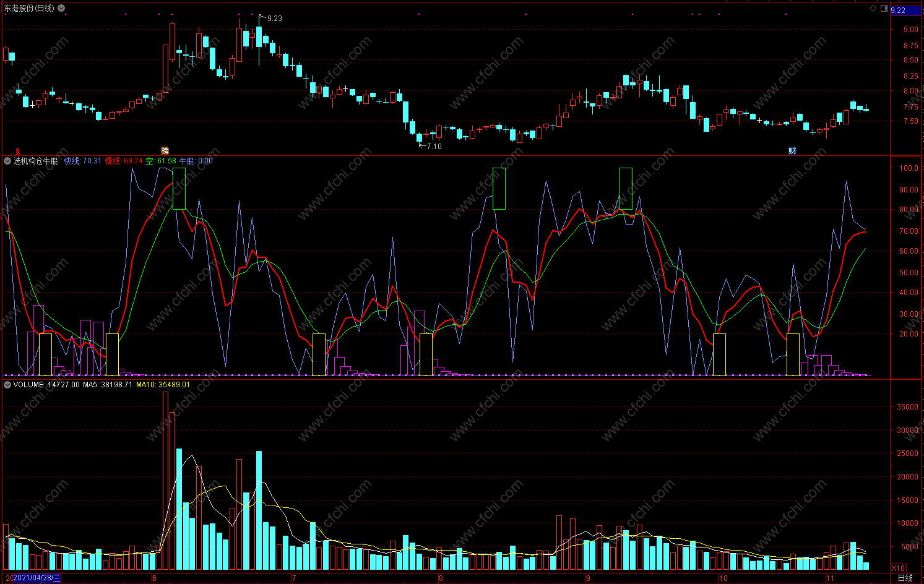Expand the 选机构仓牛股 indicator menu arrow

[7, 161]
